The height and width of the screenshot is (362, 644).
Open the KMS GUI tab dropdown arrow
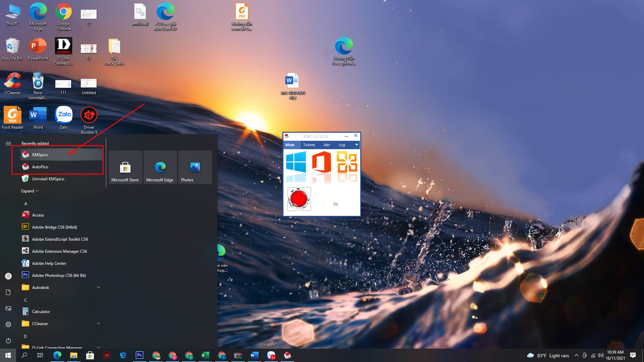(x=357, y=145)
